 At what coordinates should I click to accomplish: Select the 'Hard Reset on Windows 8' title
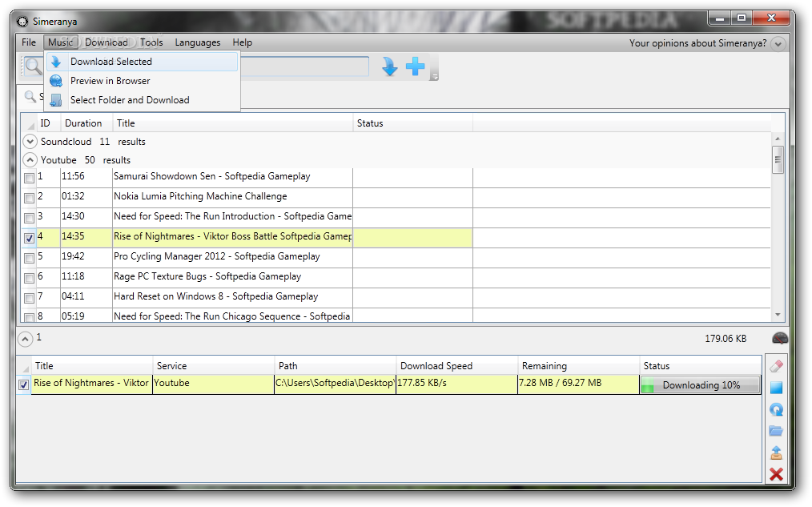point(215,296)
